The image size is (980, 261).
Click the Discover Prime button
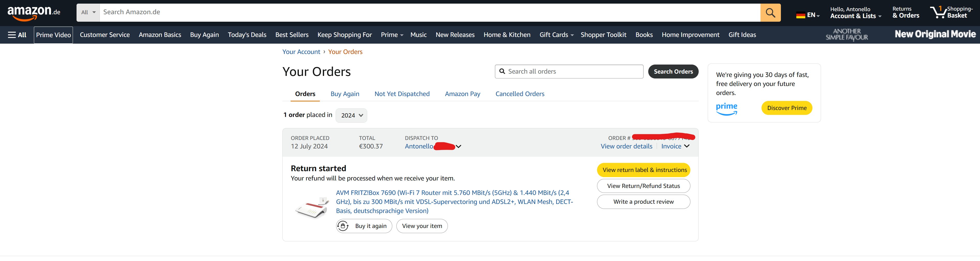click(786, 108)
